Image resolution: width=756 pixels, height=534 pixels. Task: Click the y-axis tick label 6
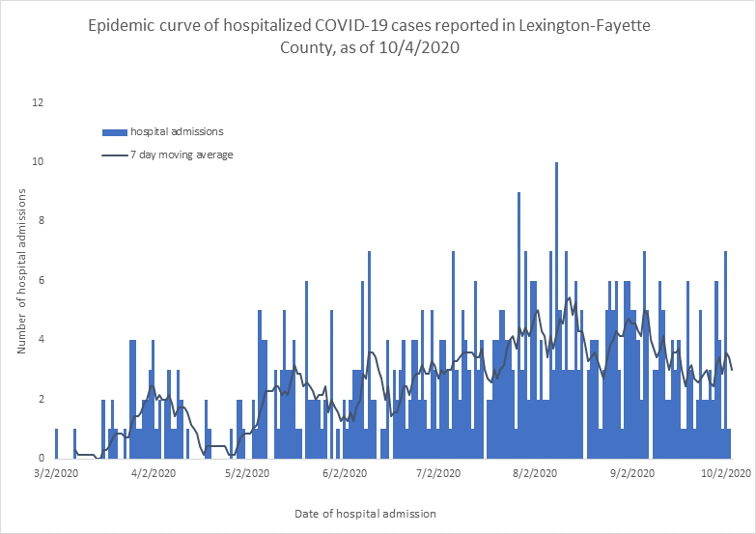[40, 280]
